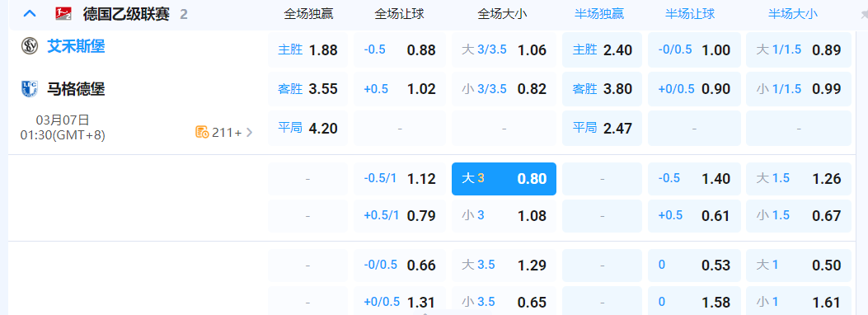Select the 全场让球 column header
The image size is (868, 315).
[x=399, y=14]
